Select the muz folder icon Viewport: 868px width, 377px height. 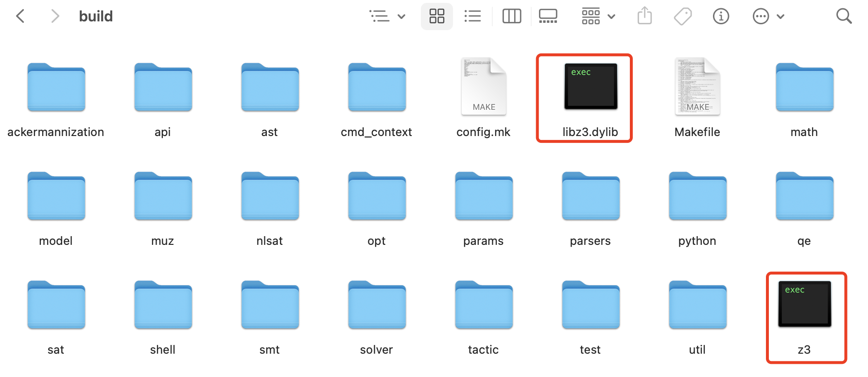coord(163,196)
